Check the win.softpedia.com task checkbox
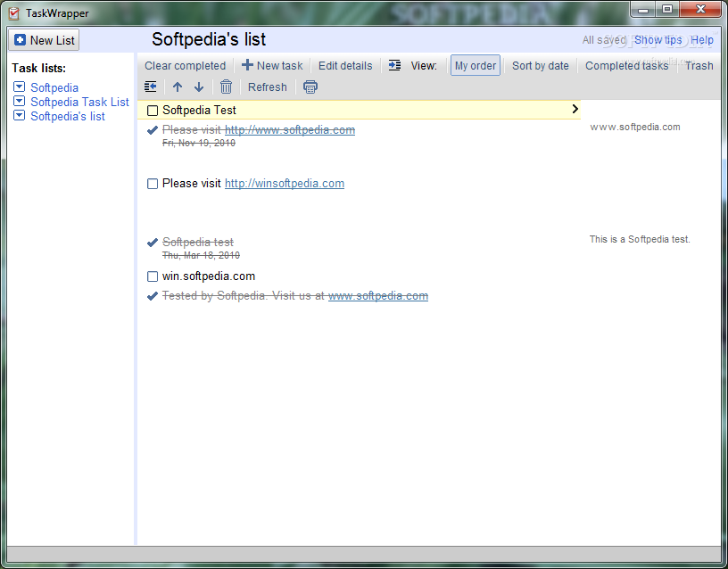 click(153, 276)
